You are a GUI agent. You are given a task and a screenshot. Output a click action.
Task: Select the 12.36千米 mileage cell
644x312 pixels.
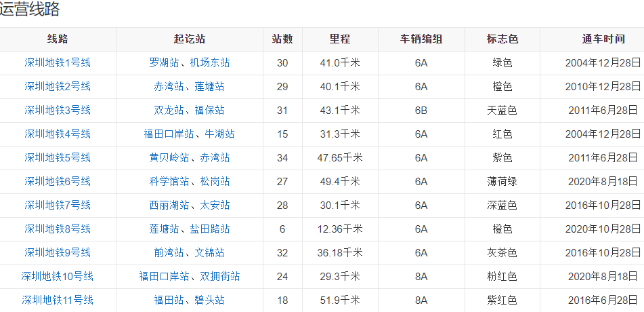tap(340, 229)
